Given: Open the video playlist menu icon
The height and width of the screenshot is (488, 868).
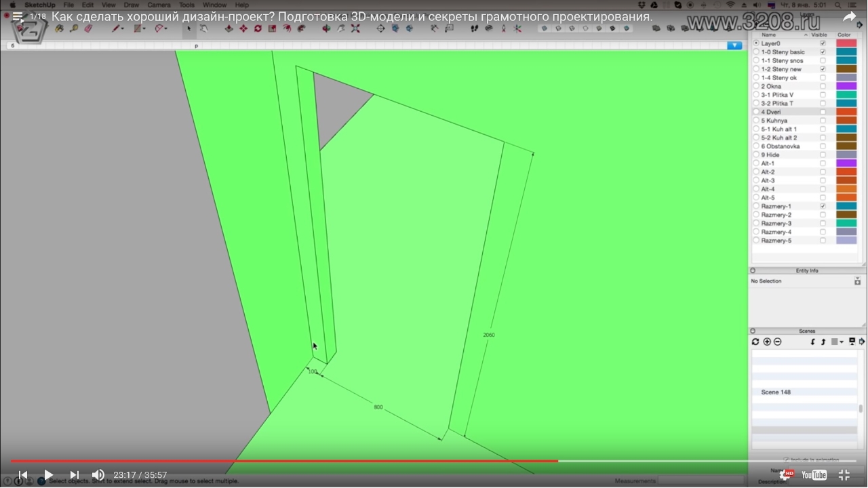Looking at the screenshot, I should pyautogui.click(x=18, y=18).
